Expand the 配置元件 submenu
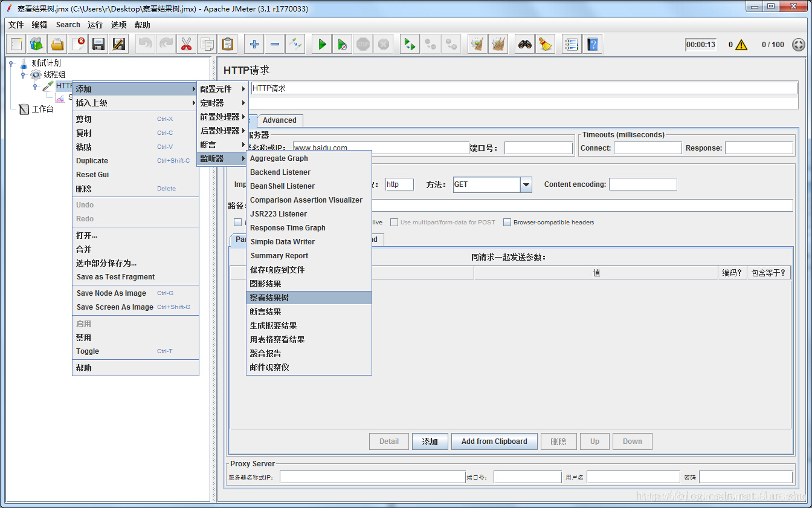The height and width of the screenshot is (508, 812). click(222, 89)
